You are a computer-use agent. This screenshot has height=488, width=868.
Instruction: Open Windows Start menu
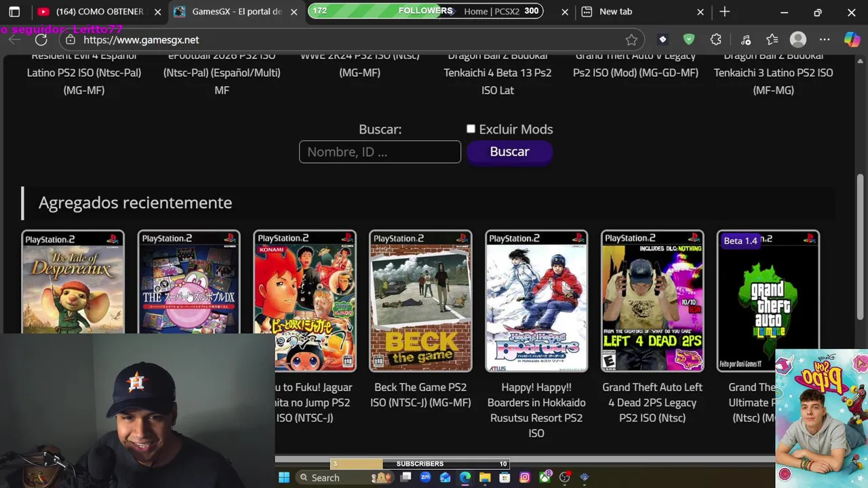click(x=284, y=478)
